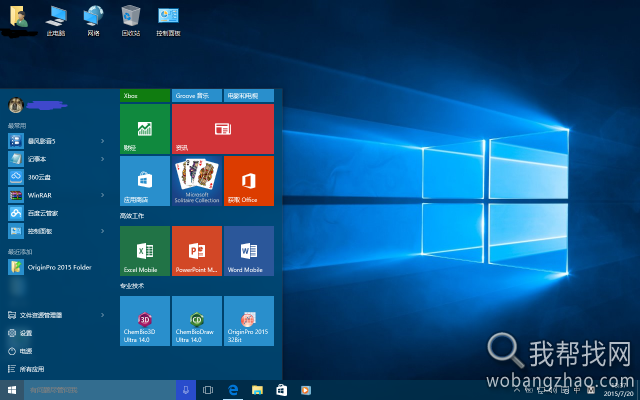640x400 pixels.
Task: Click the Windows Start button
Action: point(12,390)
